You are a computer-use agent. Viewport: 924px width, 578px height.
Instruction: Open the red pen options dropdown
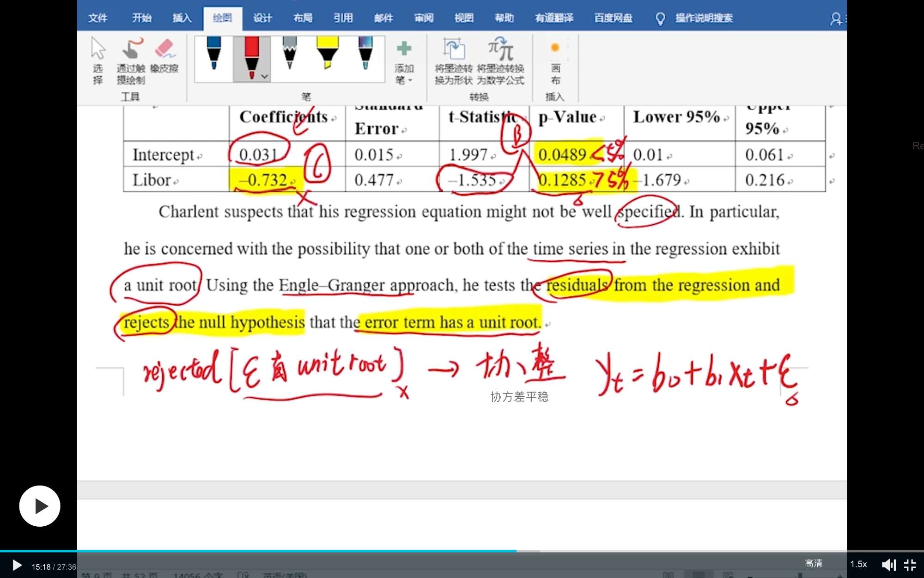[x=264, y=76]
